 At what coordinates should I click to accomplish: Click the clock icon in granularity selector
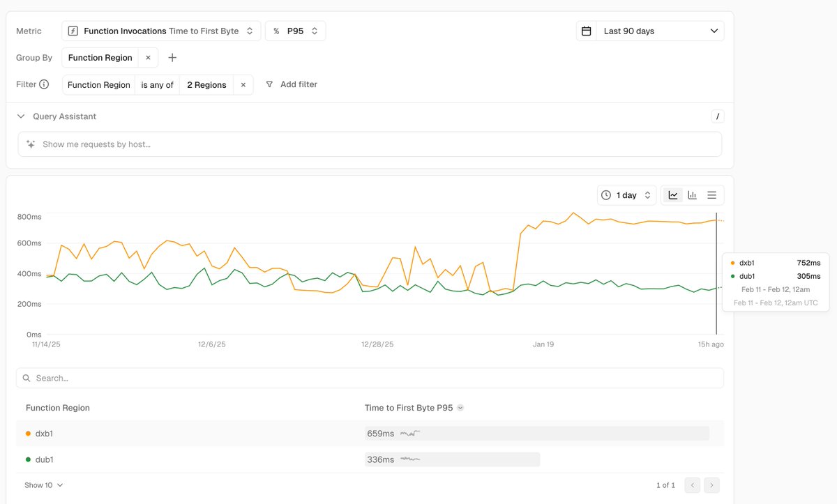point(607,195)
